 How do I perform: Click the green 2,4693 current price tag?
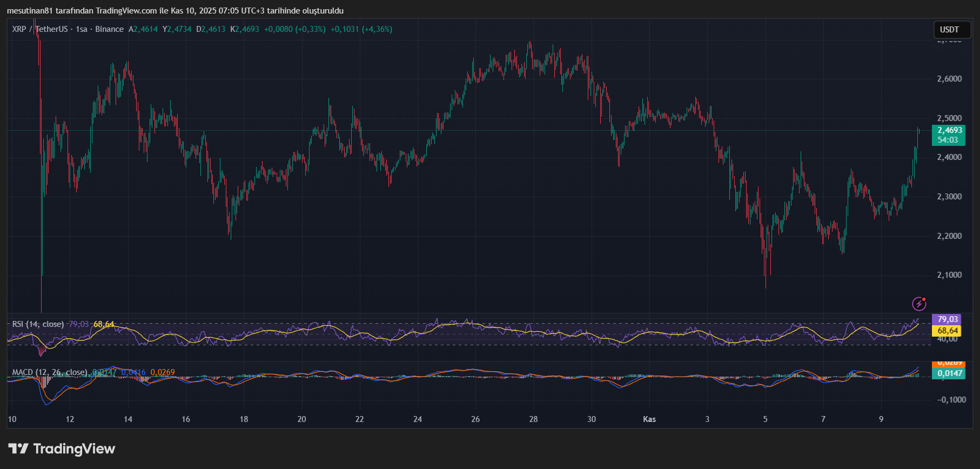point(949,130)
